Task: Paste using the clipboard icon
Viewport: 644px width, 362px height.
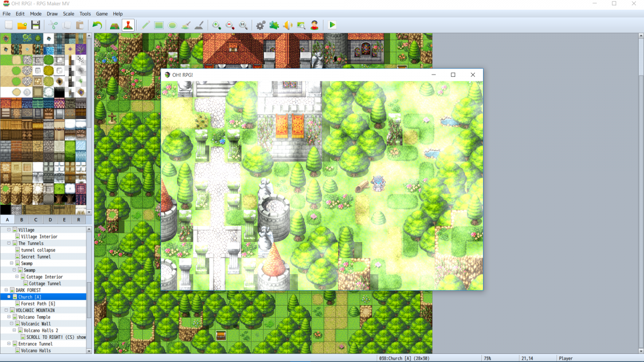Action: pos(79,25)
